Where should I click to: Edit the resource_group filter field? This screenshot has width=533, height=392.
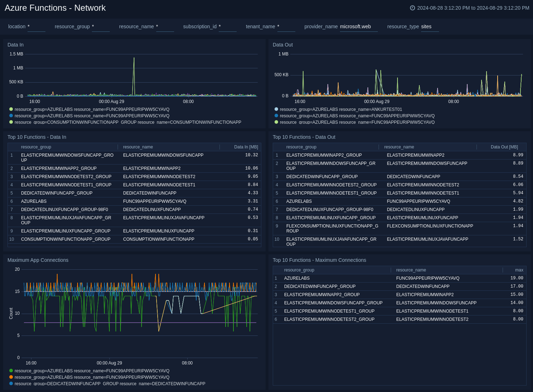(x=101, y=27)
